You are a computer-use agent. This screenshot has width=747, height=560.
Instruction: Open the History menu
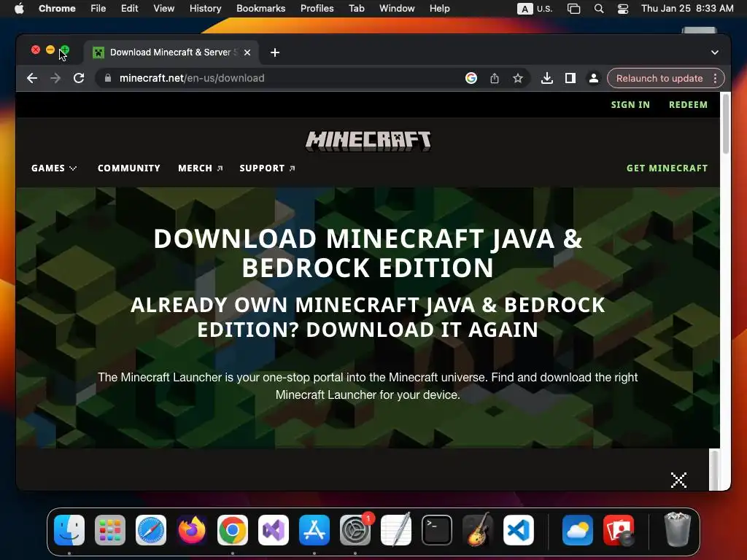tap(205, 9)
